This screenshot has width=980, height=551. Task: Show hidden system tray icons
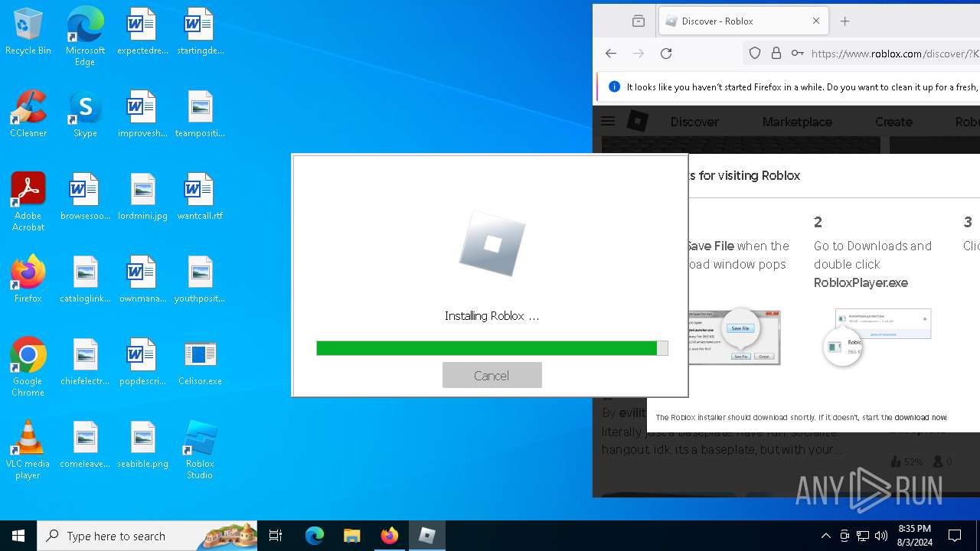pyautogui.click(x=825, y=536)
